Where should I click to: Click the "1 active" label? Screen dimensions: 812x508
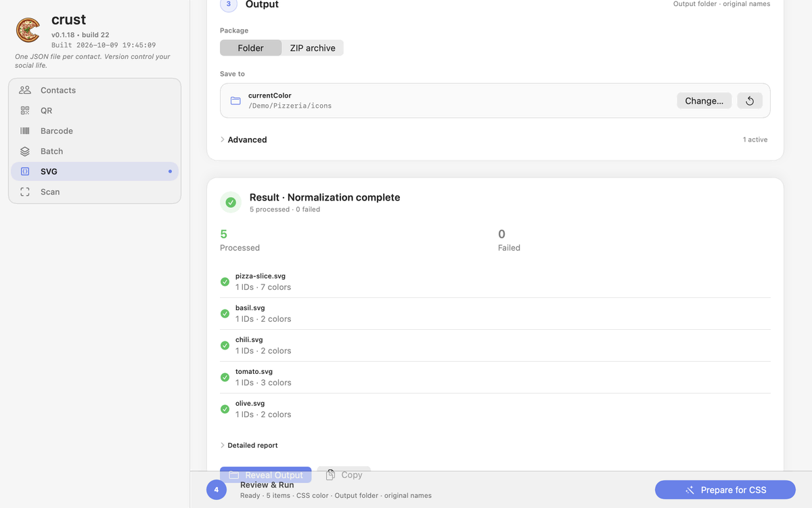[755, 140]
